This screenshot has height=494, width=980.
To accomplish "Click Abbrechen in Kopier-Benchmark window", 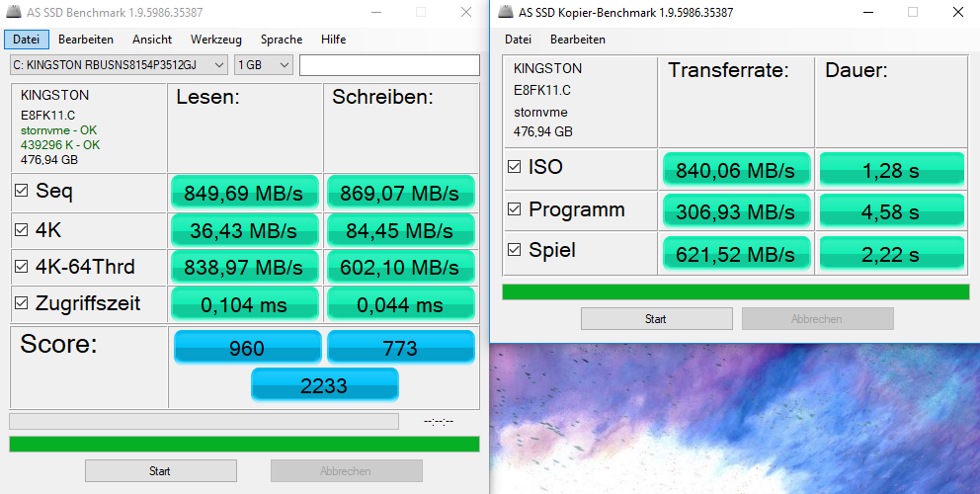I will click(x=818, y=319).
